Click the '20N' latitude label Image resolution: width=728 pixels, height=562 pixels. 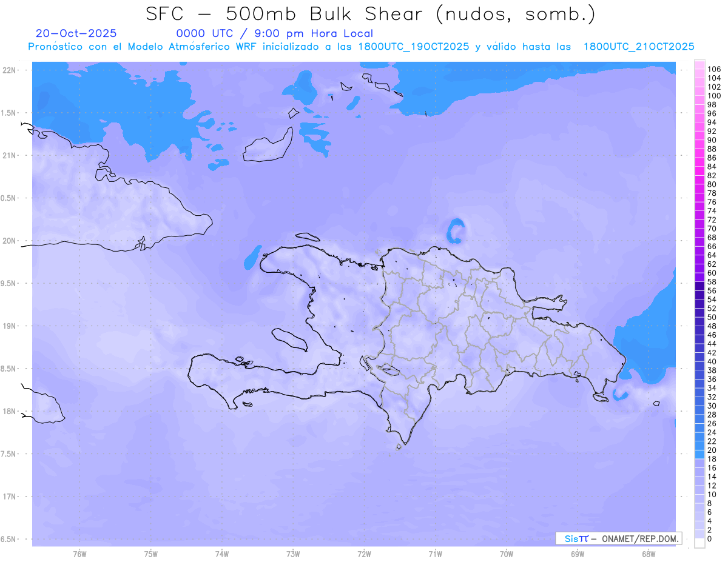coord(10,241)
